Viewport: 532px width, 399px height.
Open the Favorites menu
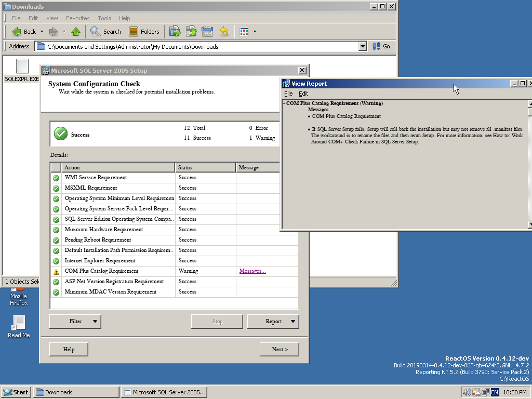coord(78,18)
